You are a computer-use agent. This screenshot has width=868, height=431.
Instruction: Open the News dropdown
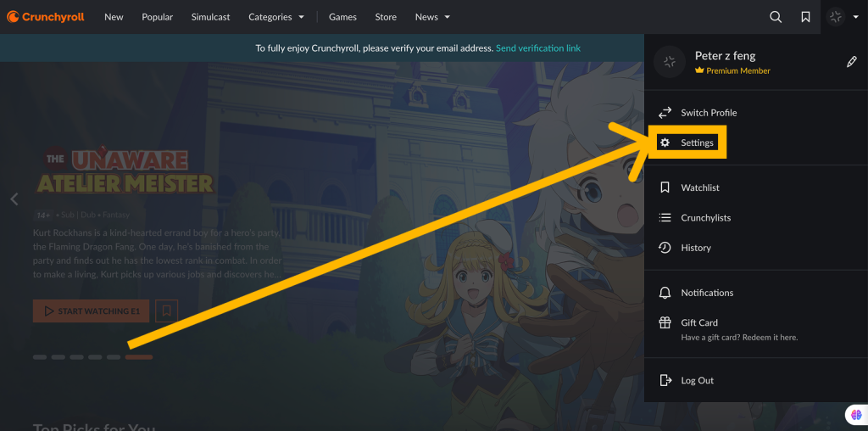pyautogui.click(x=432, y=17)
